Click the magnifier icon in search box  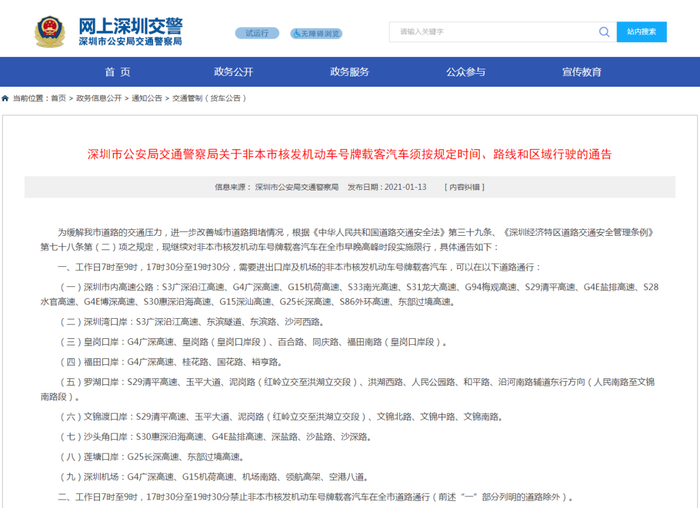604,32
